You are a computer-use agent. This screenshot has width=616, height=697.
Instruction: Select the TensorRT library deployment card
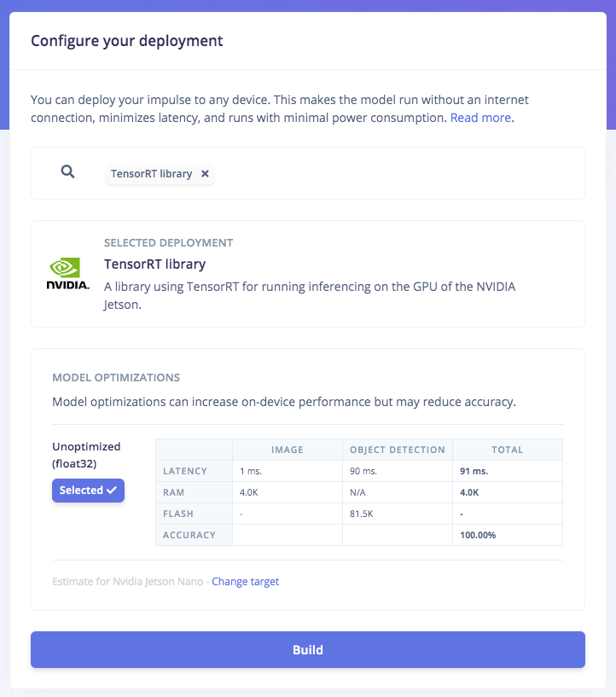308,274
